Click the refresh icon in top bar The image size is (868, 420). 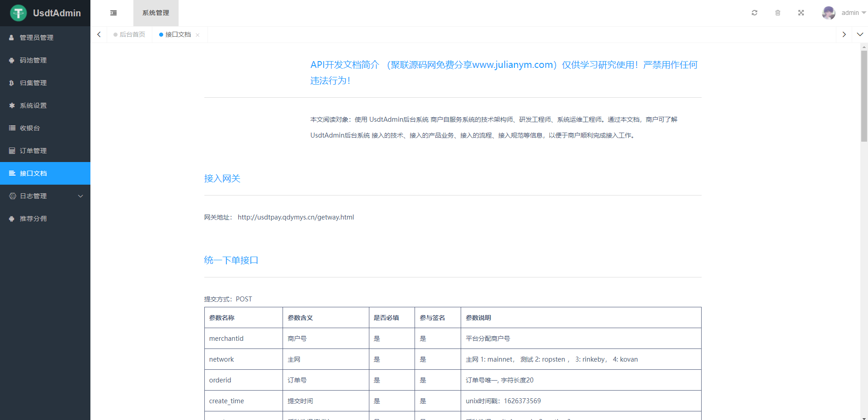tap(754, 13)
